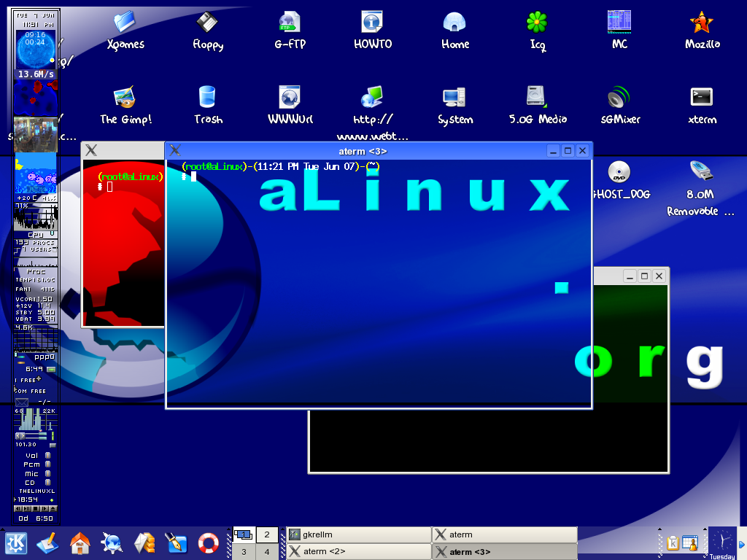This screenshot has width=747, height=560.
Task: Adjust the gkrellm Vol knob
Action: [x=47, y=455]
